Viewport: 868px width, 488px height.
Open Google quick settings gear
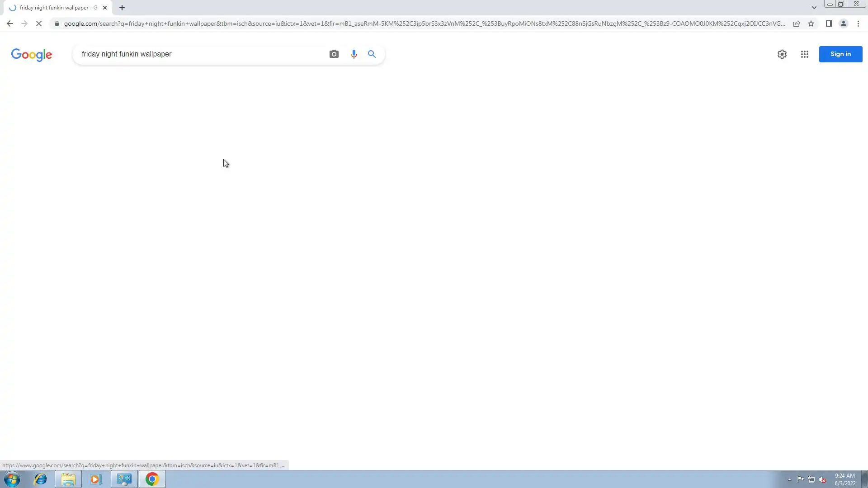(782, 54)
